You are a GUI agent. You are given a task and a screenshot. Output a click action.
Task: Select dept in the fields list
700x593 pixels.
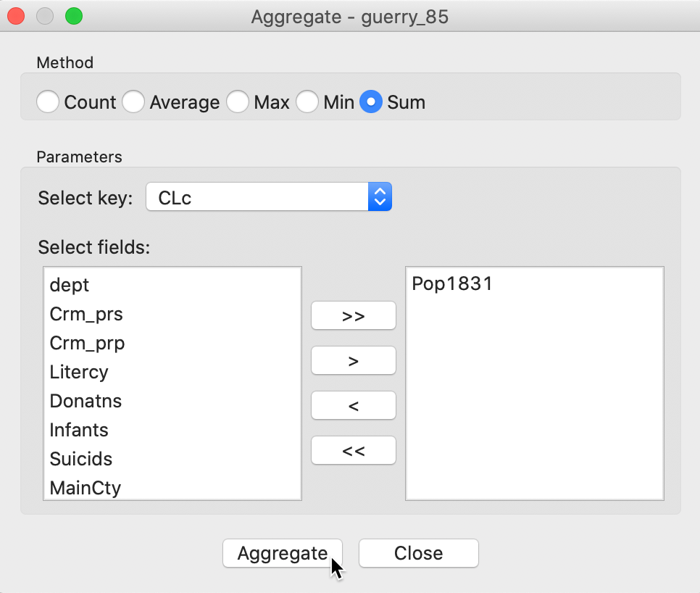point(172,285)
